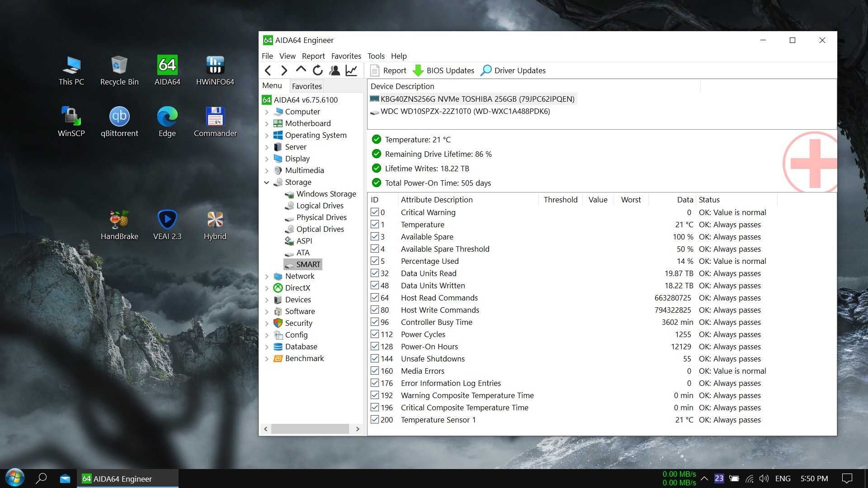Expand the Network tree node
Viewport: 868px width, 488px height.
tap(267, 276)
